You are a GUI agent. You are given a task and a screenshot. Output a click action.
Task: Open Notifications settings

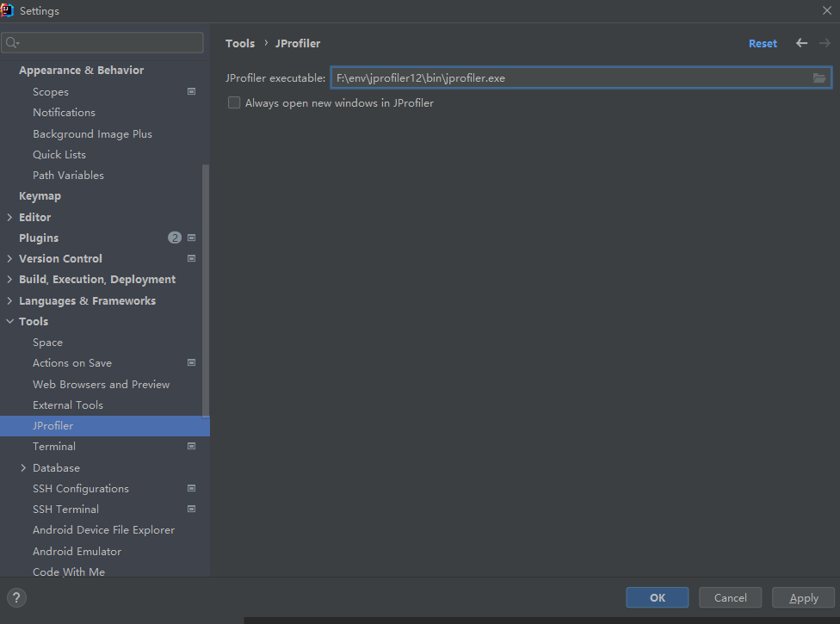coord(64,113)
